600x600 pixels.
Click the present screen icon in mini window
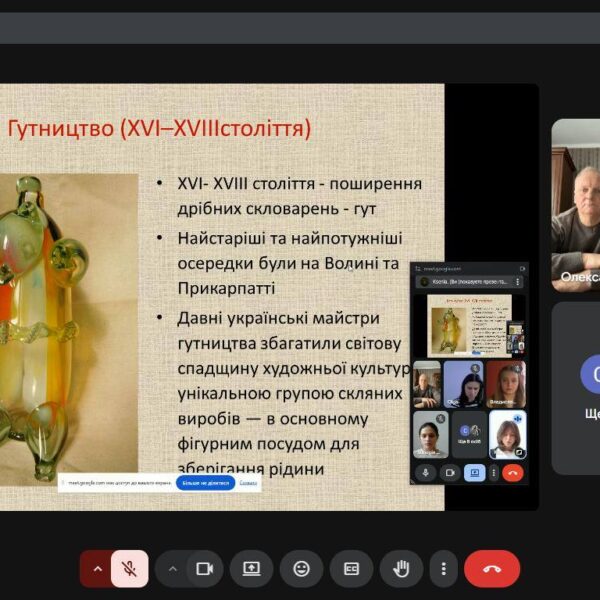[475, 472]
